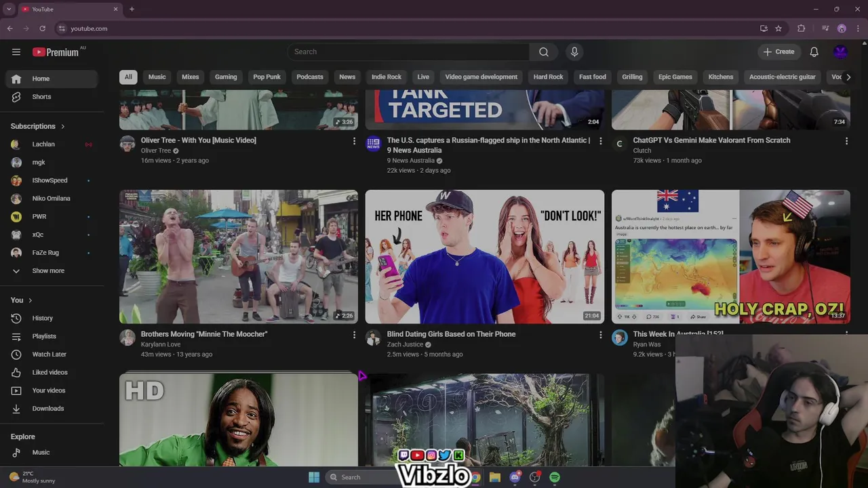
Task: Expand the You section
Action: coord(21,300)
